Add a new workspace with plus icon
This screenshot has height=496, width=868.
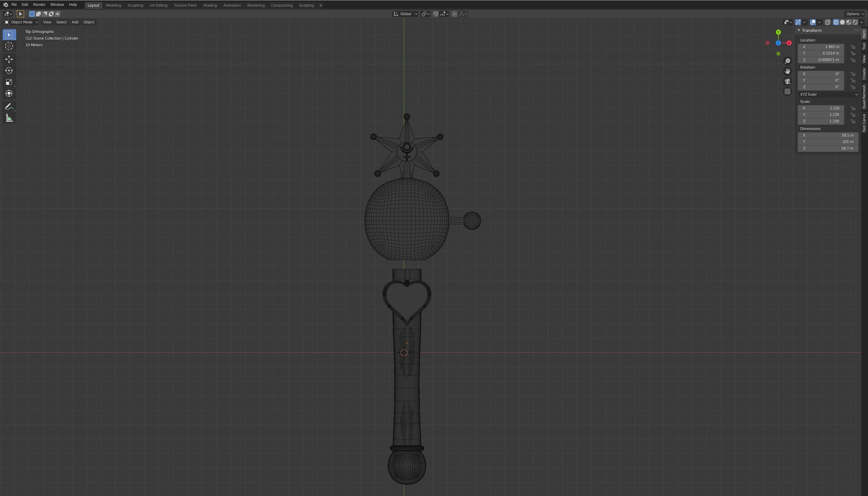tap(321, 5)
